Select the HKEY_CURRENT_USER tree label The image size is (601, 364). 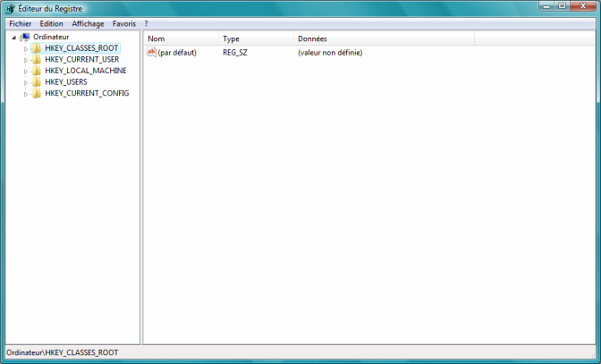point(82,59)
